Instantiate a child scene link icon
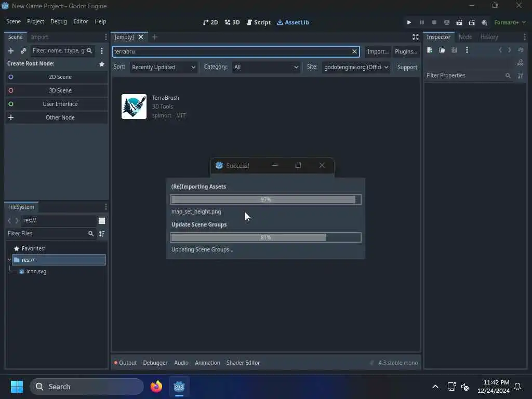The width and height of the screenshot is (532, 399). [23, 51]
